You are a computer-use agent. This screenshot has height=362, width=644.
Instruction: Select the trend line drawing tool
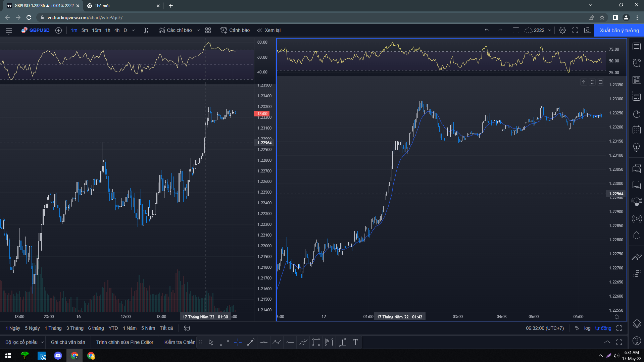coord(251,342)
